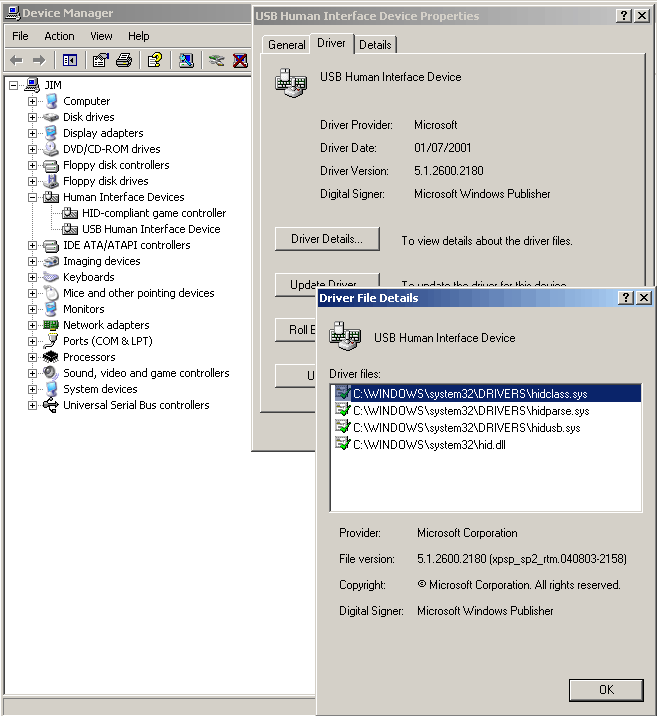Collapse the Human Interface Devices node
The height and width of the screenshot is (716, 657).
32,197
